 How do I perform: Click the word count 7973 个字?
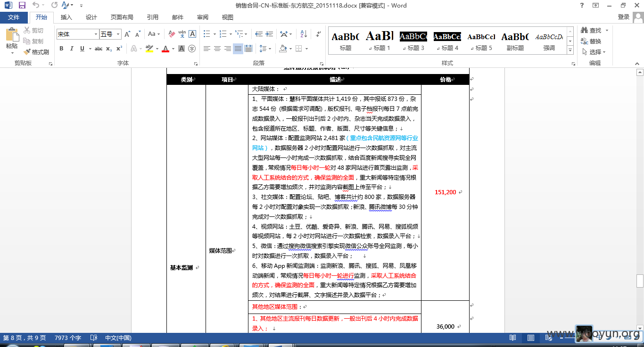[x=68, y=338]
